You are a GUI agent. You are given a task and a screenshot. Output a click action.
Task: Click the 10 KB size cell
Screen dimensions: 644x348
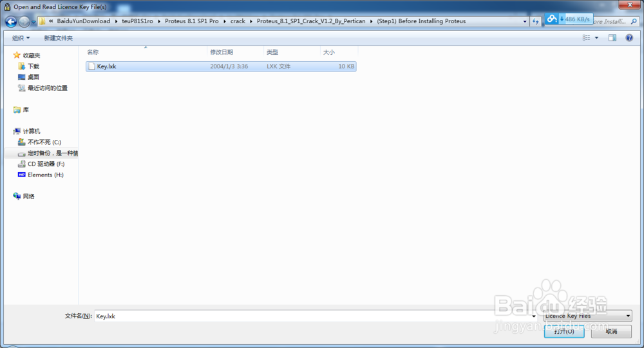tap(346, 66)
